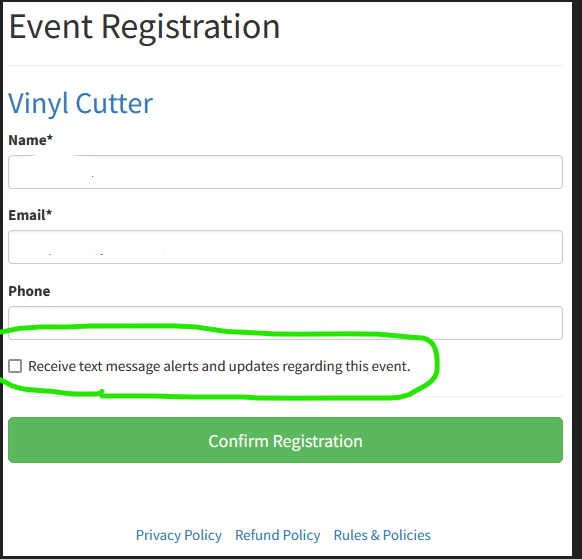Click the Event Registration page heading
Viewport: 582px width, 559px height.
(x=144, y=28)
